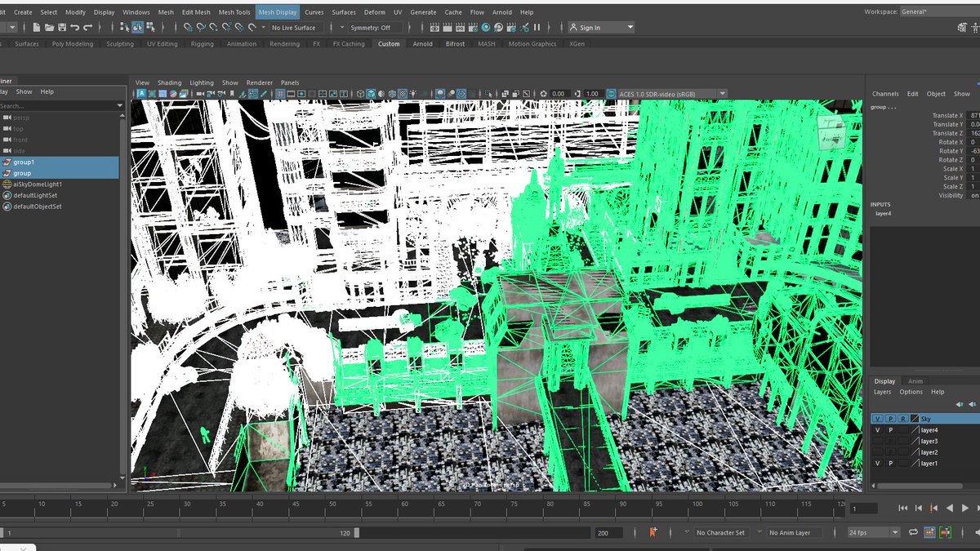Open ACES 1.0 SDR-video view transform dropdown
This screenshot has height=551, width=980.
point(671,94)
